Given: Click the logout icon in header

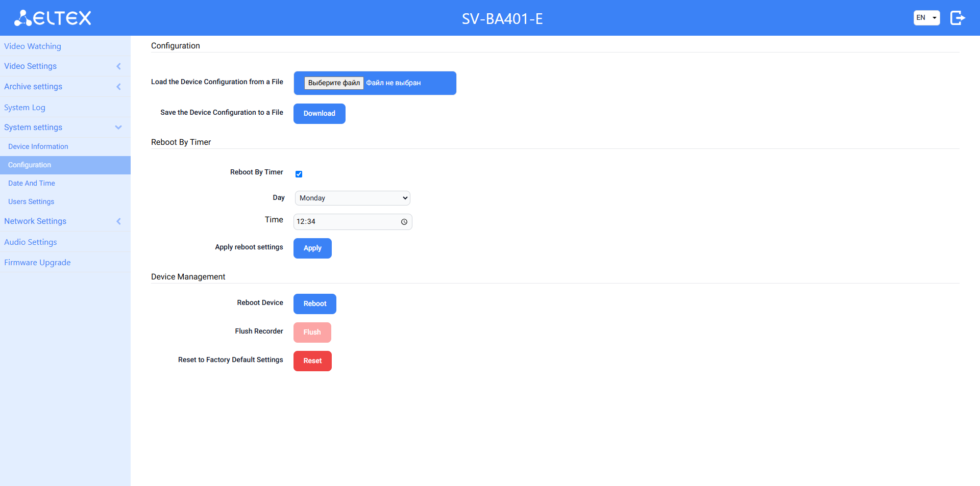Looking at the screenshot, I should 957,18.
